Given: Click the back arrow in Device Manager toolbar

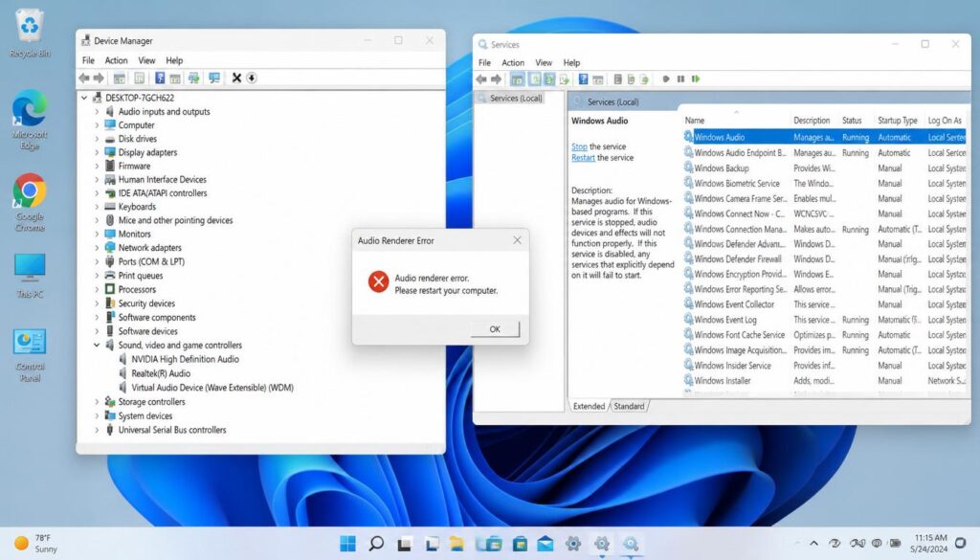Looking at the screenshot, I should pos(84,78).
